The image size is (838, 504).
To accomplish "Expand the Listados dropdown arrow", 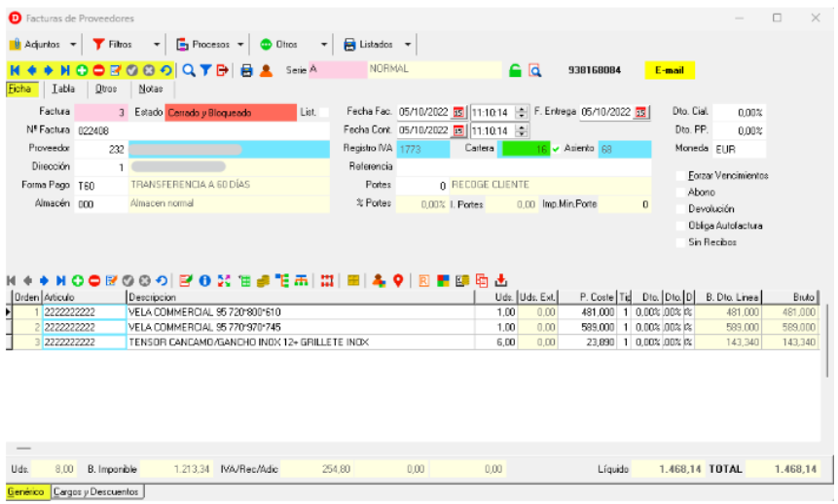I will click(x=408, y=45).
